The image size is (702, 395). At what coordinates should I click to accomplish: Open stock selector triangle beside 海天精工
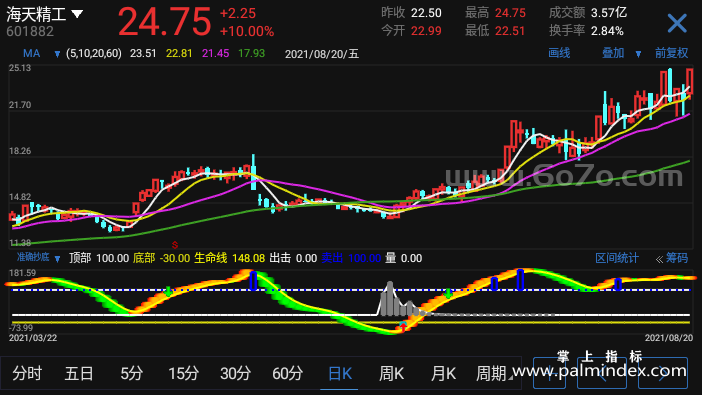77,14
